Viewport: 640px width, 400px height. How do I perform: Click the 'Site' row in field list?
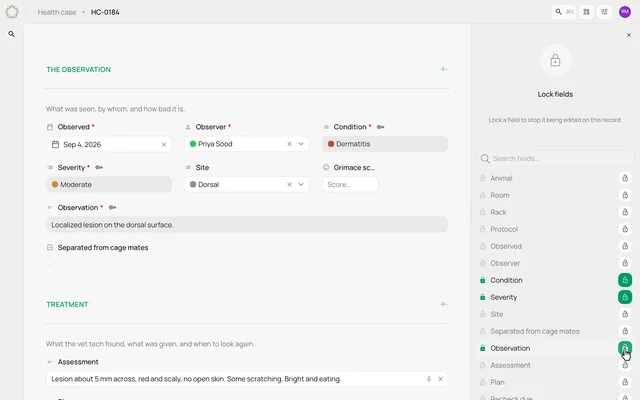pos(555,314)
